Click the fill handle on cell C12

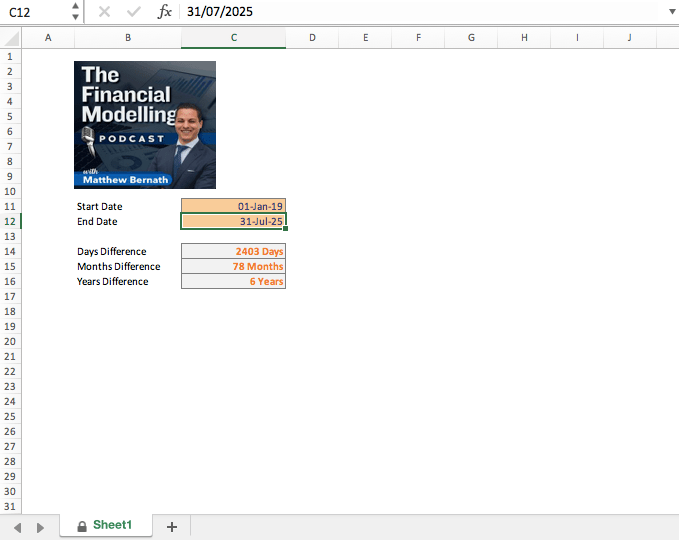pyautogui.click(x=285, y=229)
